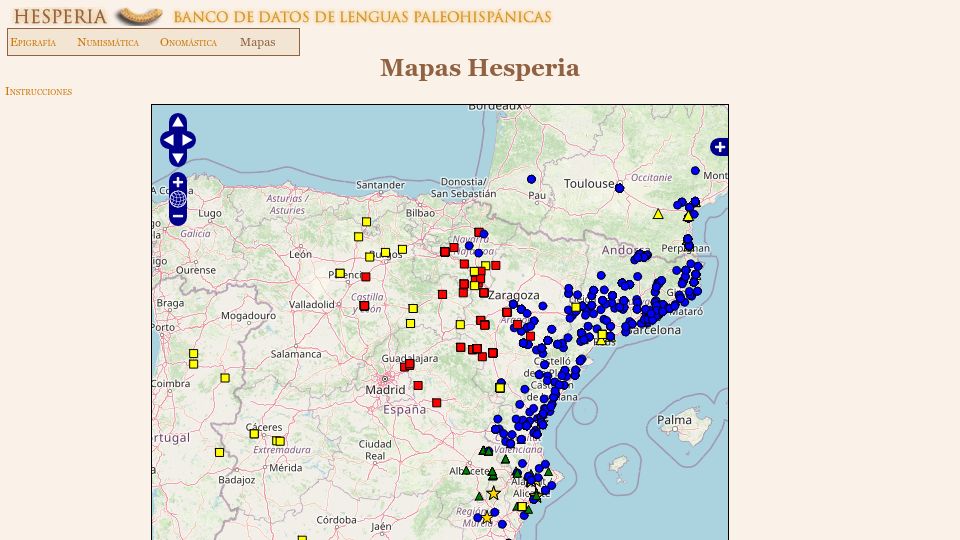Select the green triangle marker at Albacete
This screenshot has height=540, width=960.
coord(467,471)
